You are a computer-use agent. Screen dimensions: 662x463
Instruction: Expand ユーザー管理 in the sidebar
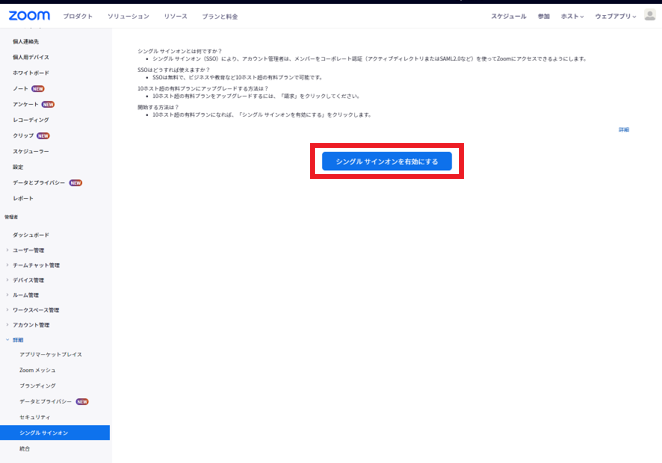[x=28, y=250]
